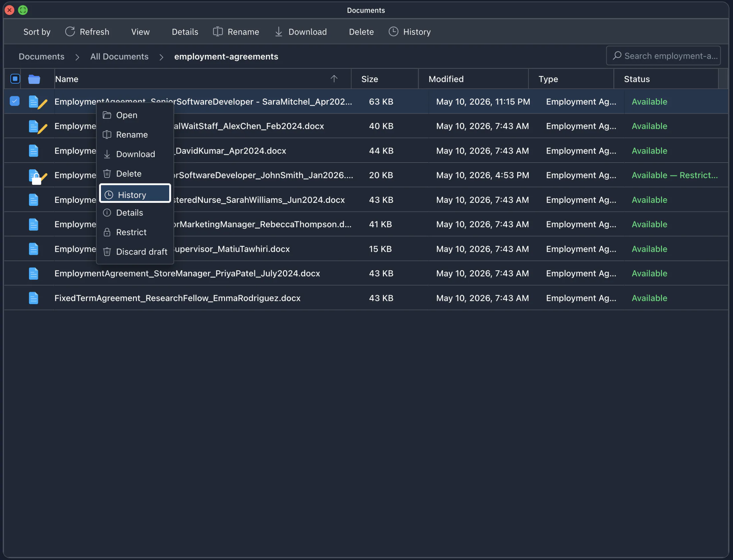
Task: Click the Details toolbar button
Action: click(185, 32)
